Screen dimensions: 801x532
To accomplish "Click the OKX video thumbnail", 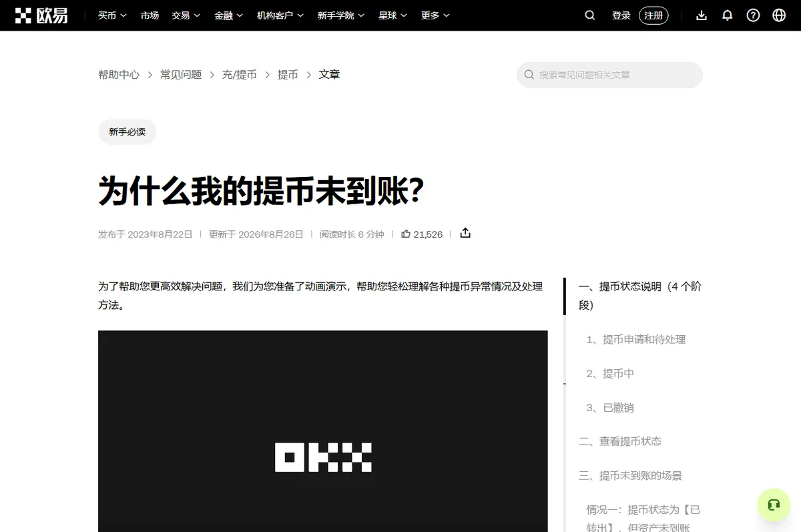I will tap(323, 431).
